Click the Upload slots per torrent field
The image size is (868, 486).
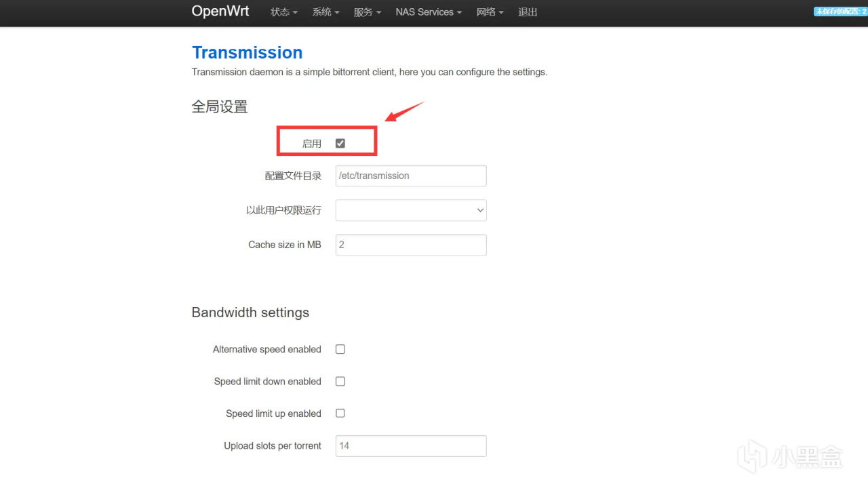point(411,446)
